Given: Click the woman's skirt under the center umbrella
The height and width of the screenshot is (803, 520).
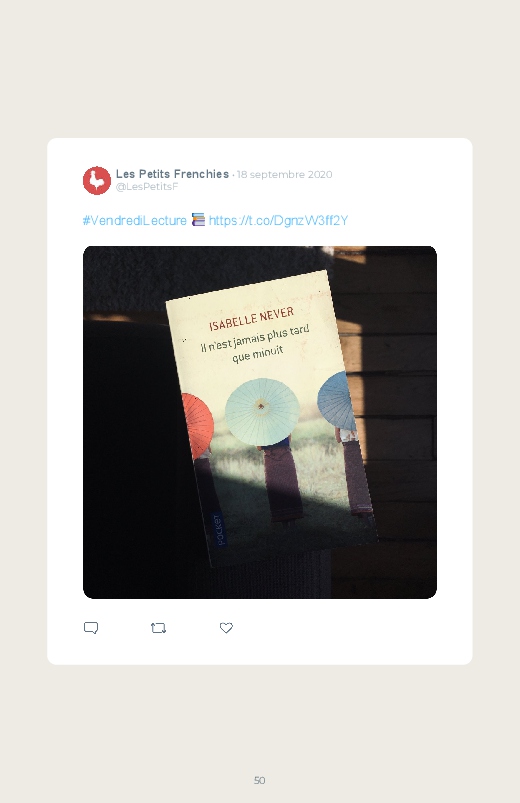Looking at the screenshot, I should (282, 481).
